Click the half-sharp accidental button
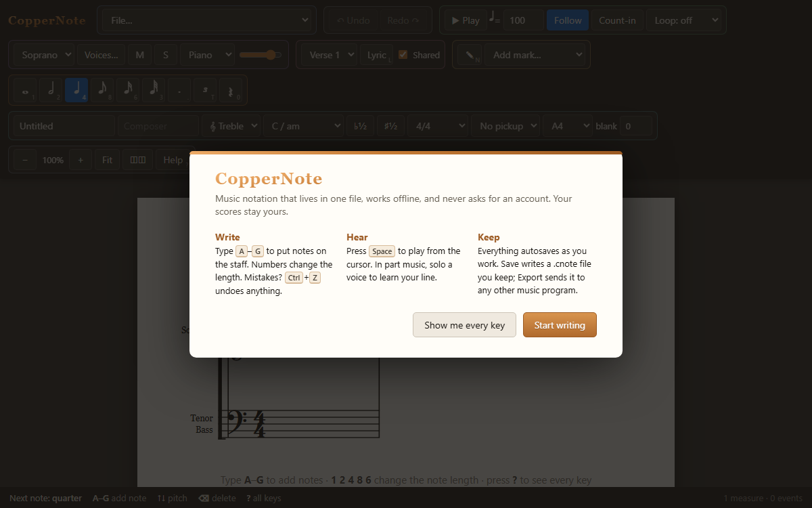 390,126
